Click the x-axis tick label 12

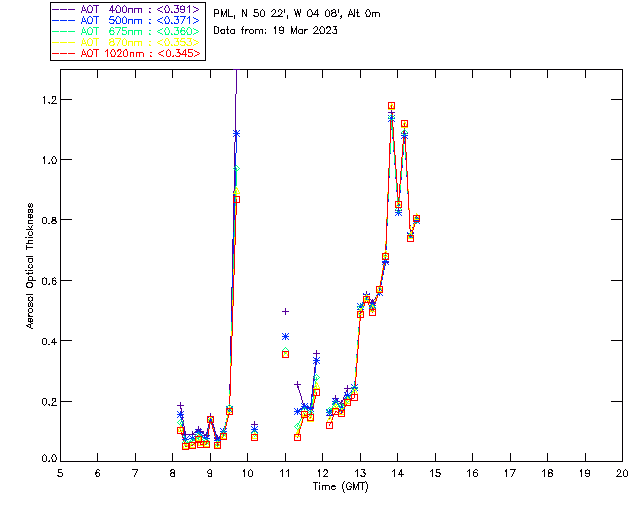[x=322, y=473]
